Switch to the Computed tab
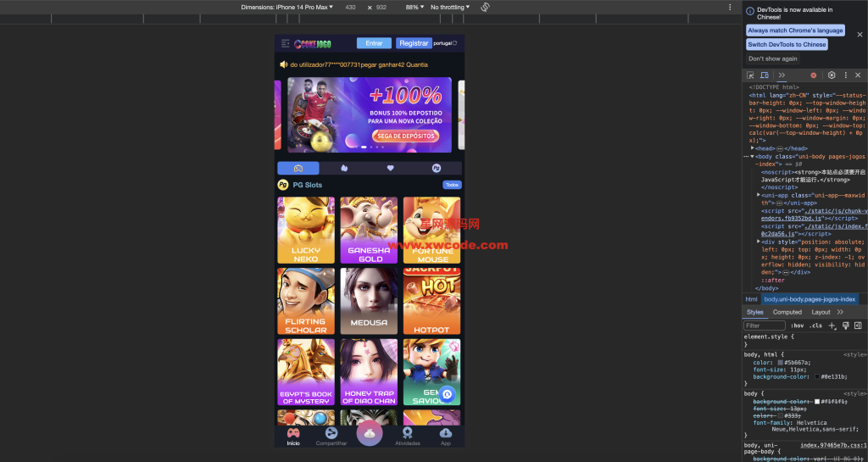This screenshot has width=868, height=462. (x=787, y=312)
